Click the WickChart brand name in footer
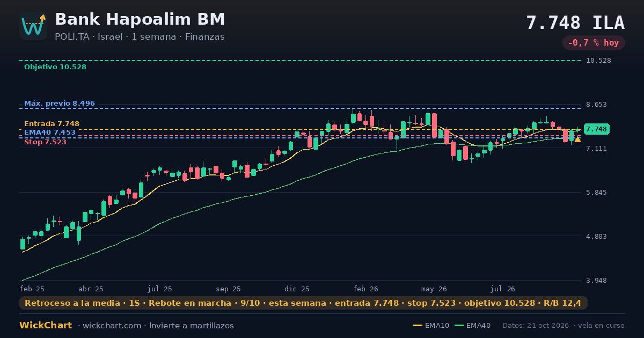This screenshot has height=338, width=644. [46, 326]
